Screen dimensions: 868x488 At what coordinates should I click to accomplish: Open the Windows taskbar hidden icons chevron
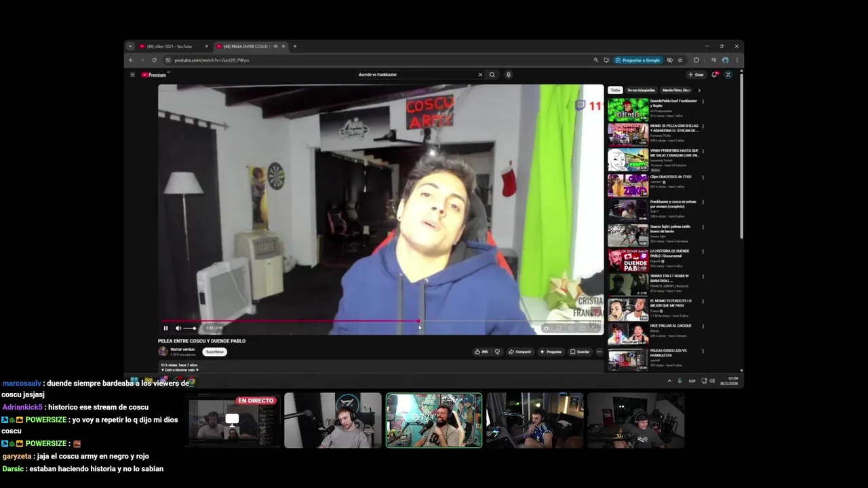(x=669, y=381)
